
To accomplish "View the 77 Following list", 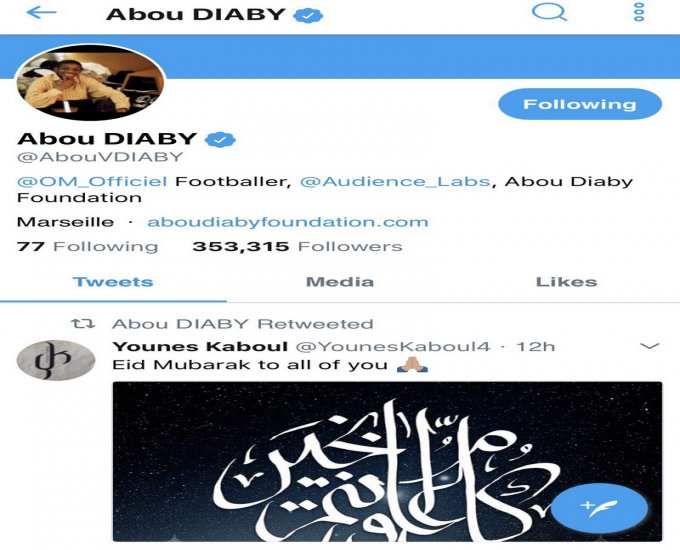I will pos(87,246).
